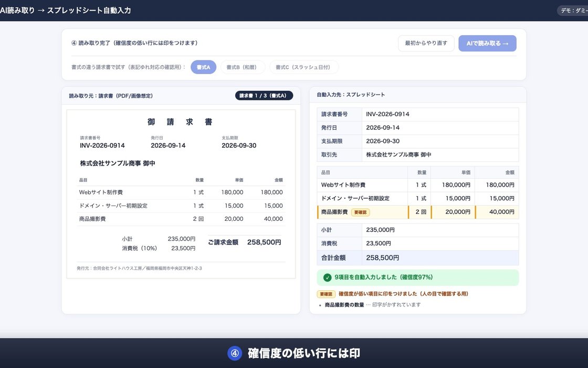Click the 読み取り元：請求書 panel header
588x368 pixels.
point(111,96)
